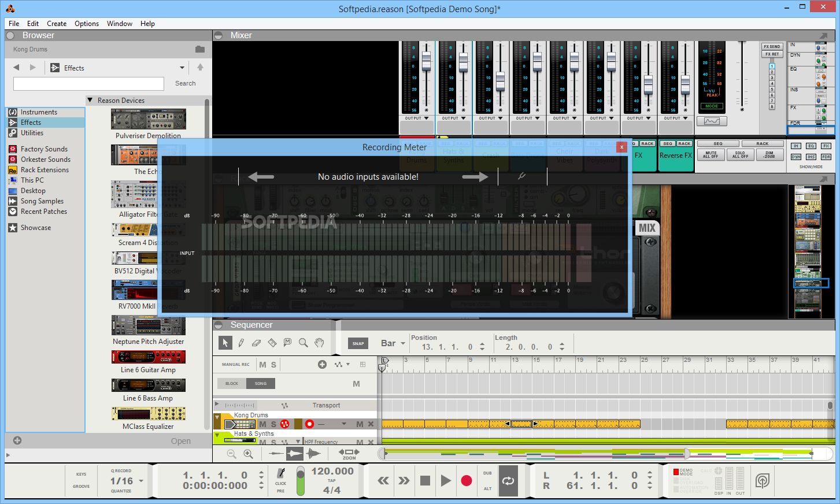Screen dimensions: 840x504
Task: Open the audio input tuner icon in transport
Action: (763, 480)
